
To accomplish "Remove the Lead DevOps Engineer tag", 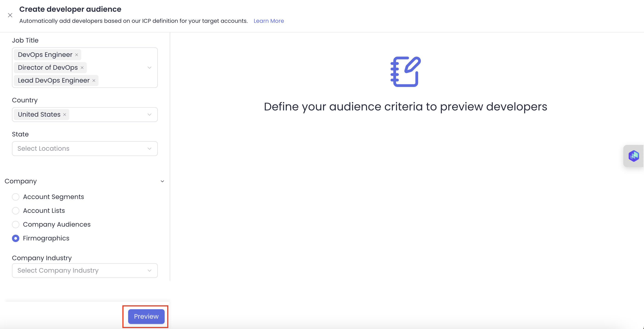I will pos(94,81).
